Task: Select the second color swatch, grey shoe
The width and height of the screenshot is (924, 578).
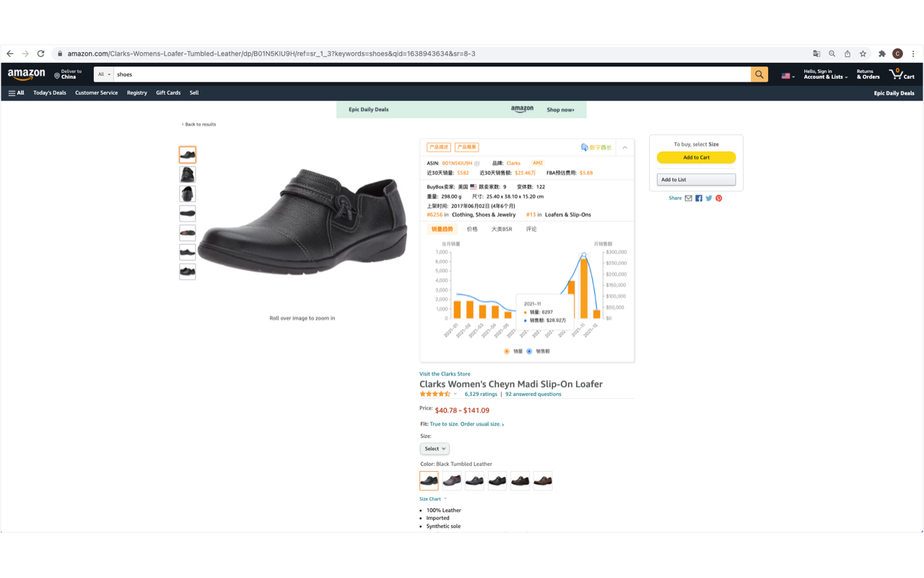Action: pyautogui.click(x=452, y=480)
